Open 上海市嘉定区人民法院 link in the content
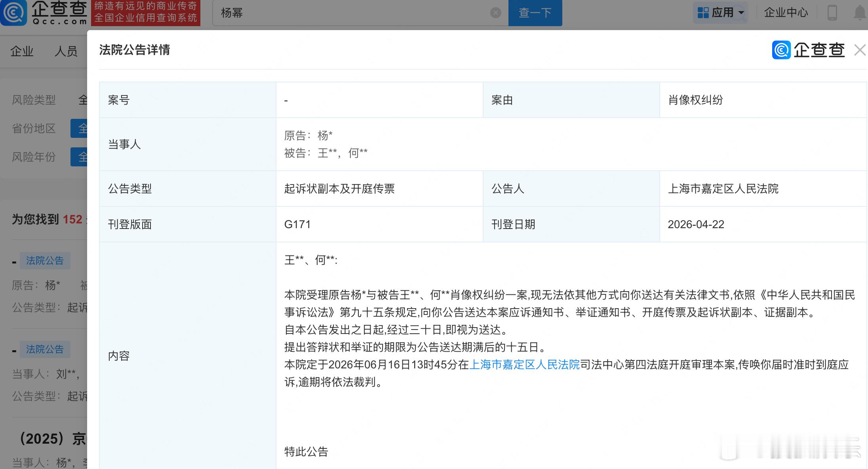Viewport: 868px width, 469px height. (x=524, y=364)
